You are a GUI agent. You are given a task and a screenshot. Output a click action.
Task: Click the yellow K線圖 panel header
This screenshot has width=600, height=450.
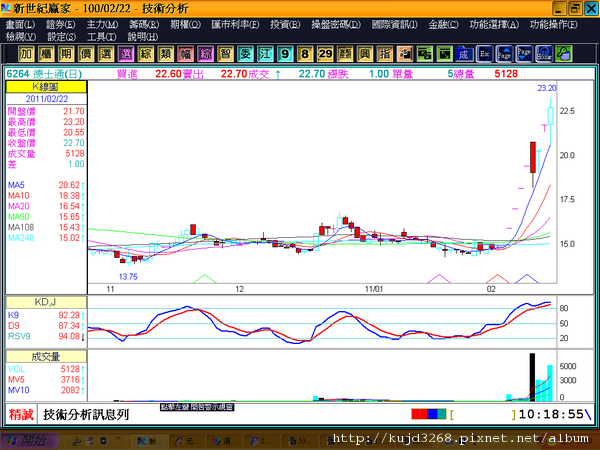[x=46, y=86]
